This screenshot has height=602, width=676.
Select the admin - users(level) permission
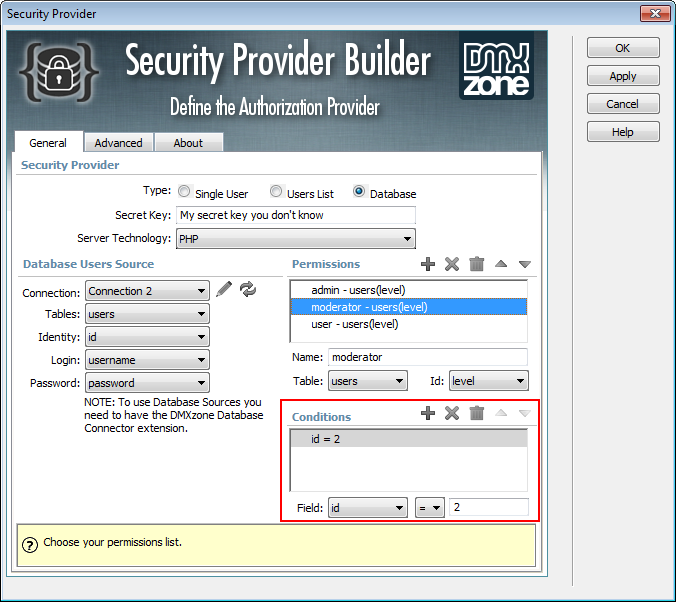(x=409, y=290)
